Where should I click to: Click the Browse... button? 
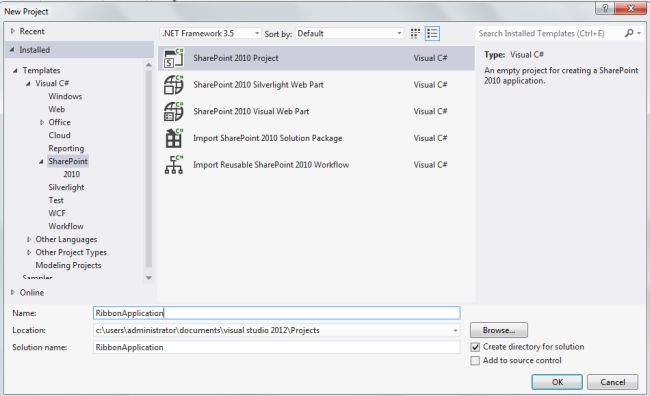499,330
